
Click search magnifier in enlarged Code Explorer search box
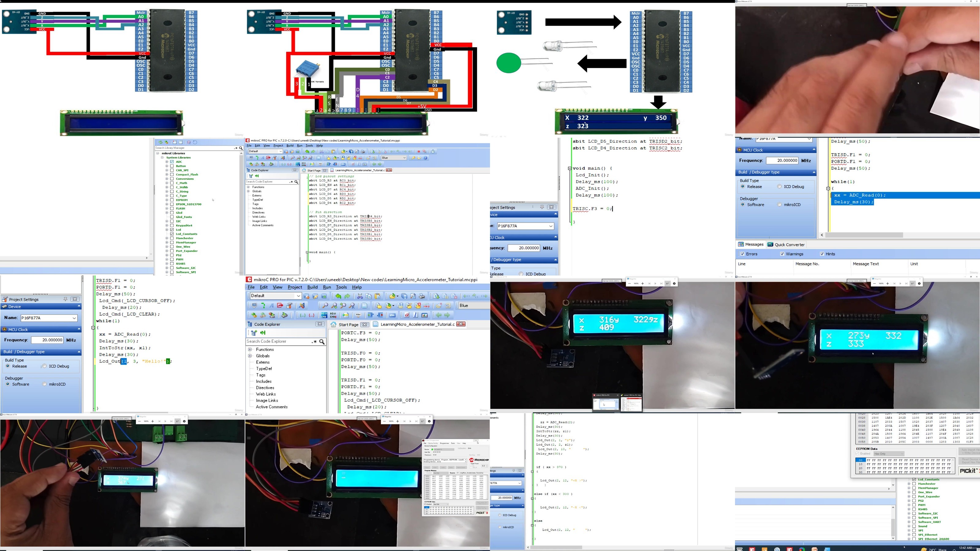322,342
